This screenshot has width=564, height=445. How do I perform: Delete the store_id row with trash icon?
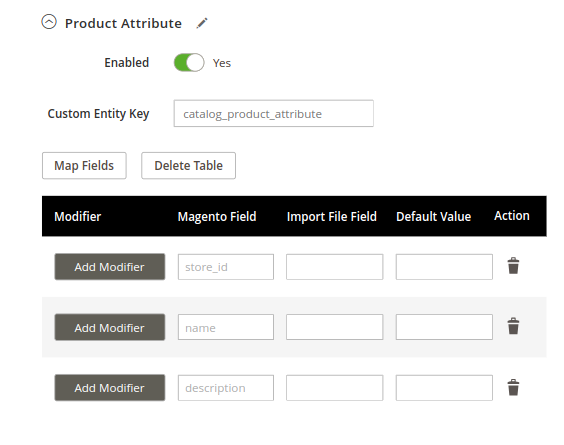[x=513, y=266]
